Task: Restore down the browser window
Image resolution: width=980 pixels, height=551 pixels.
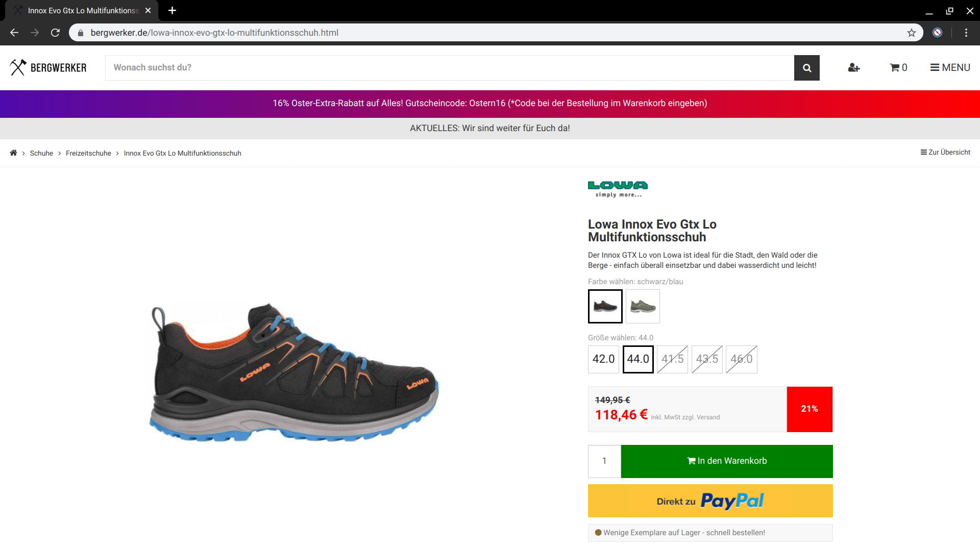Action: 949,11
